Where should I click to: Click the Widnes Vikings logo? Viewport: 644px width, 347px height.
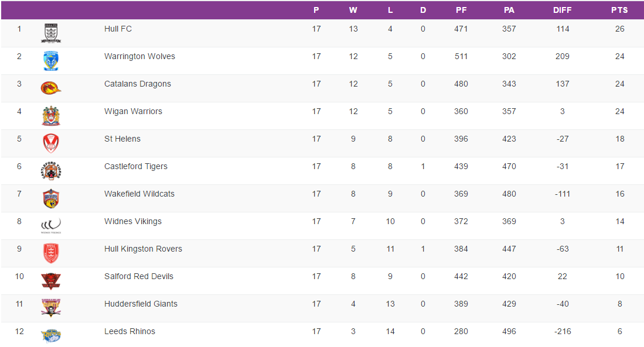click(51, 225)
